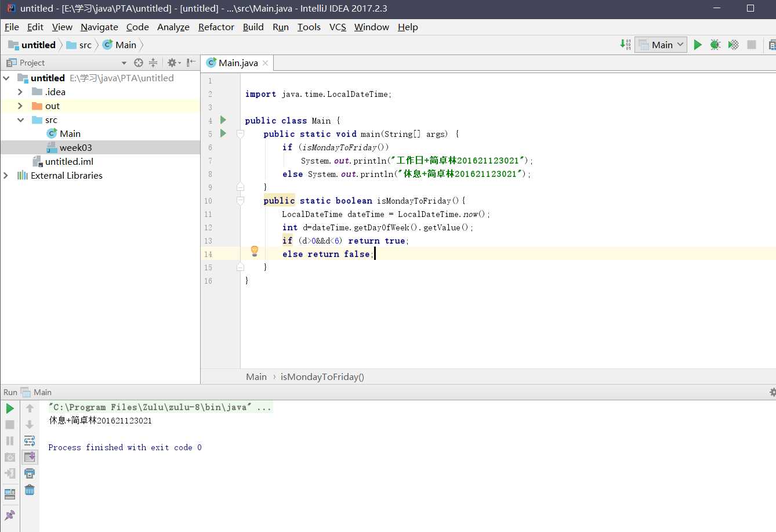
Task: Rerun Main using the Run panel's green arrow
Action: pyautogui.click(x=10, y=408)
